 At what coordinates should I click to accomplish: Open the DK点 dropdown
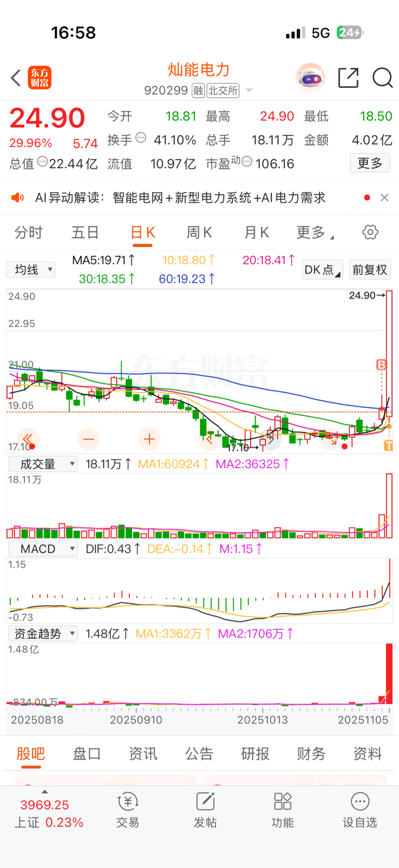tap(322, 270)
